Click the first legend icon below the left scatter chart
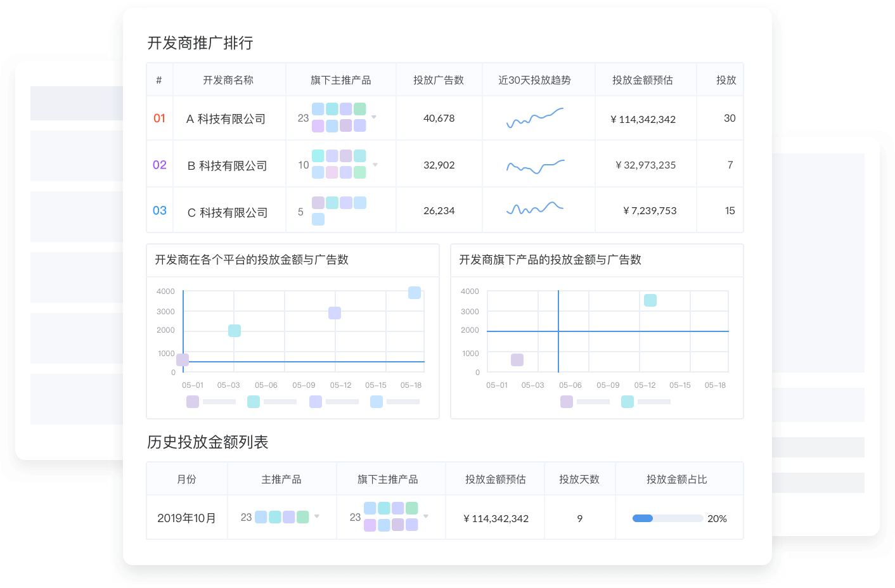 click(192, 401)
